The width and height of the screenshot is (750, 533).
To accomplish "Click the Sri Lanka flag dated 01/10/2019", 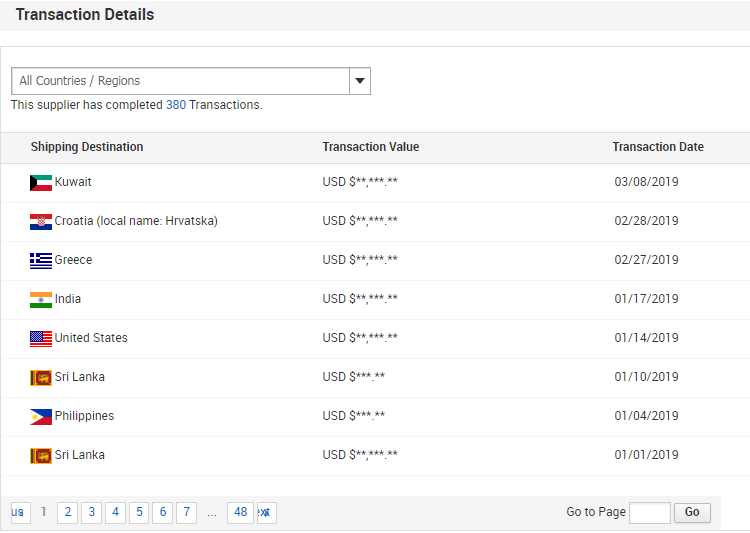I will pyautogui.click(x=41, y=378).
